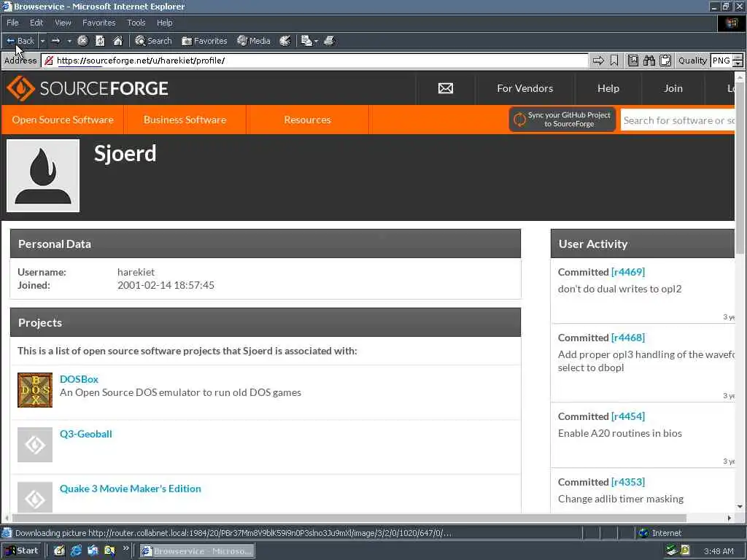Open the View menu

(x=63, y=23)
